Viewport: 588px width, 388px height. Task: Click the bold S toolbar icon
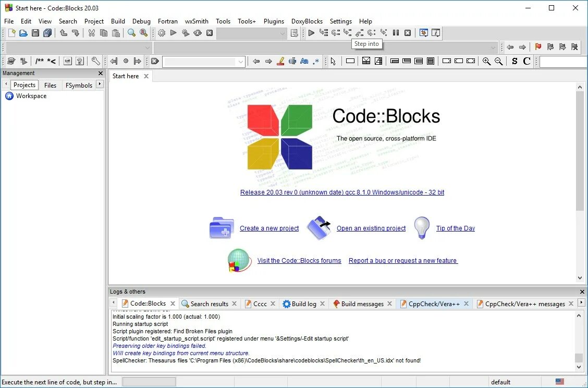[514, 61]
